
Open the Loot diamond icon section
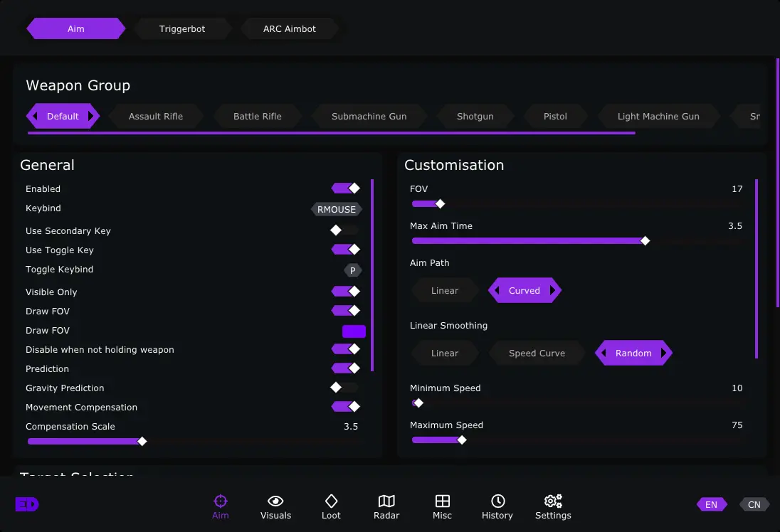(x=331, y=506)
